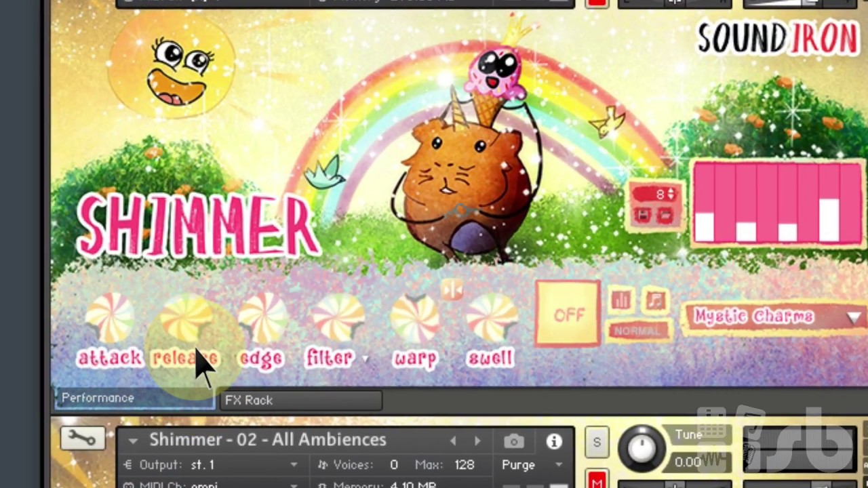Click the Max voices value 128
868x488 pixels.
tap(465, 465)
